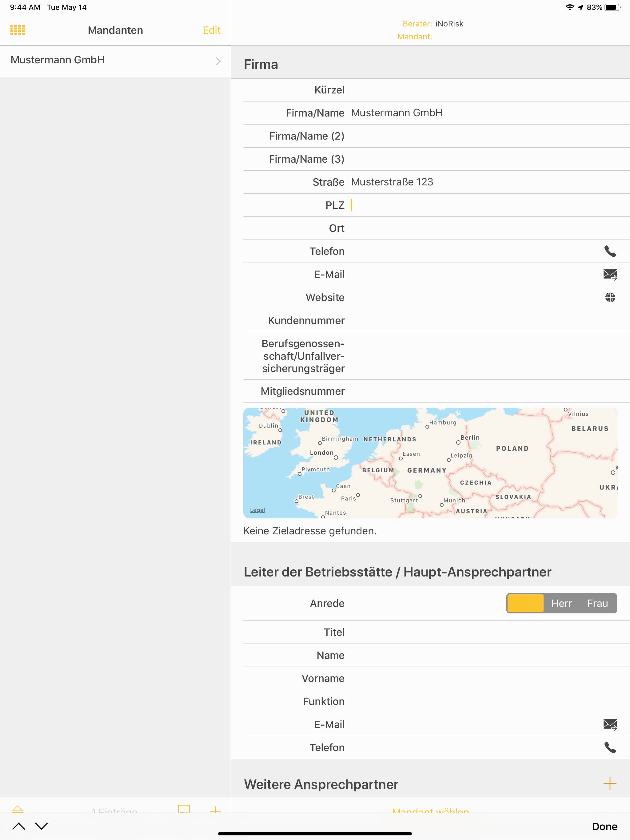630x840 pixels.
Task: Click the Website input field
Action: tap(475, 297)
